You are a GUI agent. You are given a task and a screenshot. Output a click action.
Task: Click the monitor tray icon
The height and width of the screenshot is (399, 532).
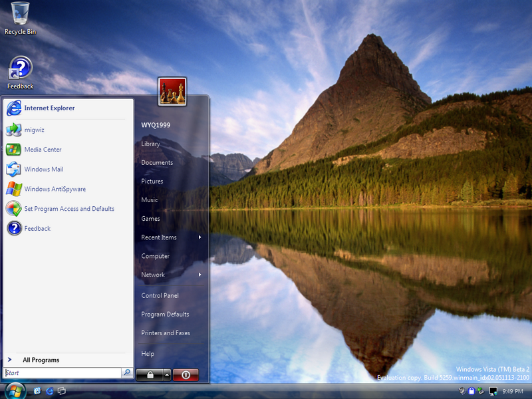(493, 391)
